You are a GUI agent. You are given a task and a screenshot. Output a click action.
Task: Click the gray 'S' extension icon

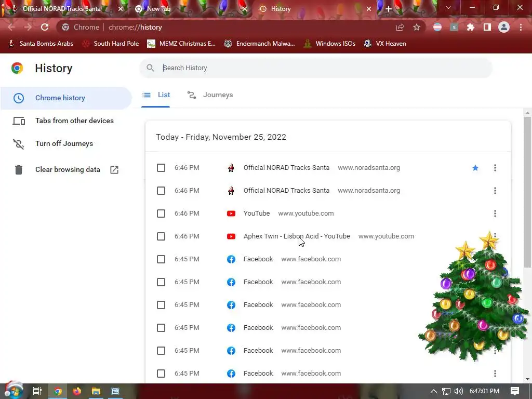point(454,27)
